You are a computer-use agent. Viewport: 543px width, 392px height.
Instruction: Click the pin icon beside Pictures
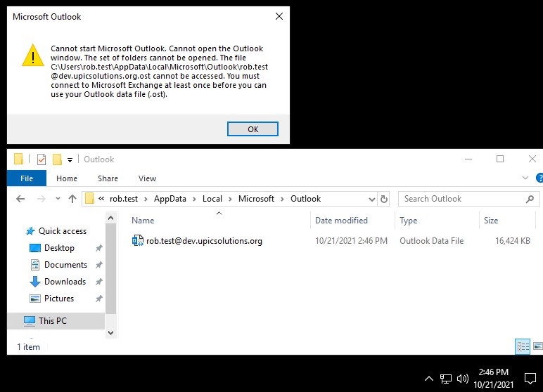tap(98, 299)
